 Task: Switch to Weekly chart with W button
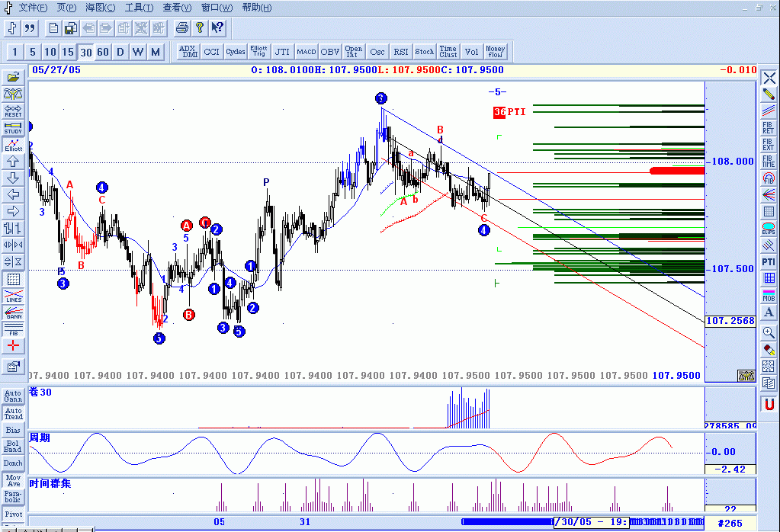(138, 52)
